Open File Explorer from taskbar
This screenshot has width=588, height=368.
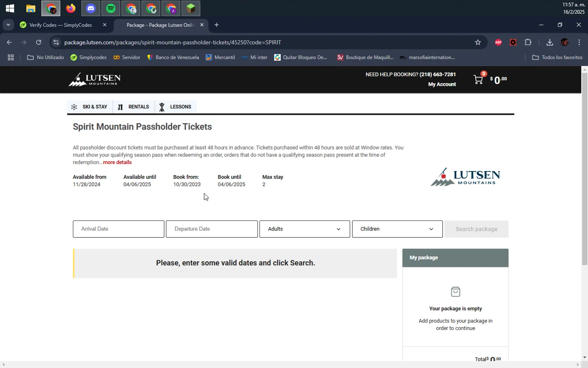pyautogui.click(x=31, y=8)
